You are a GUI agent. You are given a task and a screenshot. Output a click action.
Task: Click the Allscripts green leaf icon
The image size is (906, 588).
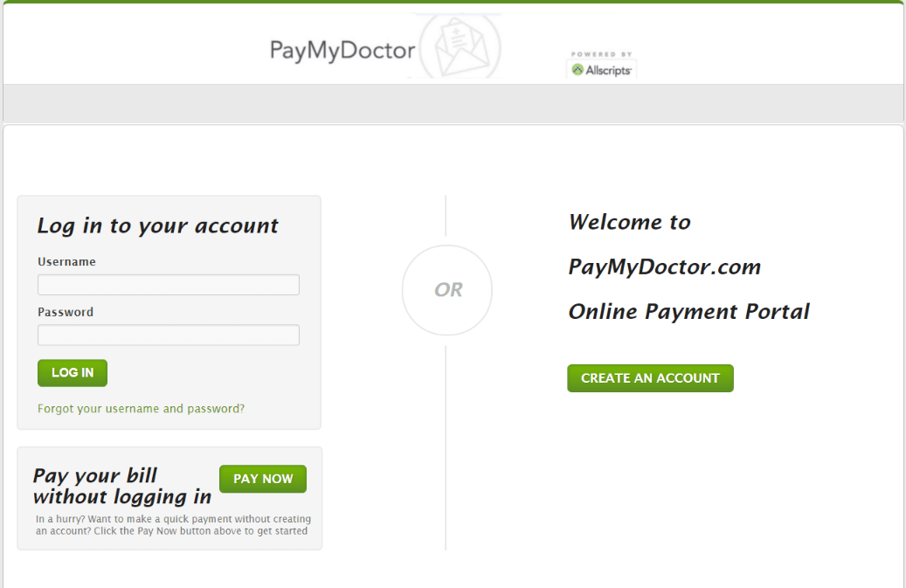[x=577, y=70]
